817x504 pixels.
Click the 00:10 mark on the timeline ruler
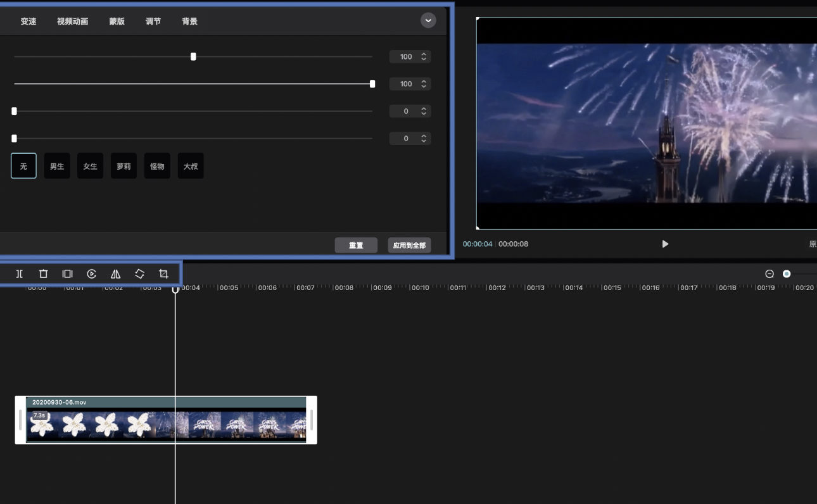pos(420,287)
